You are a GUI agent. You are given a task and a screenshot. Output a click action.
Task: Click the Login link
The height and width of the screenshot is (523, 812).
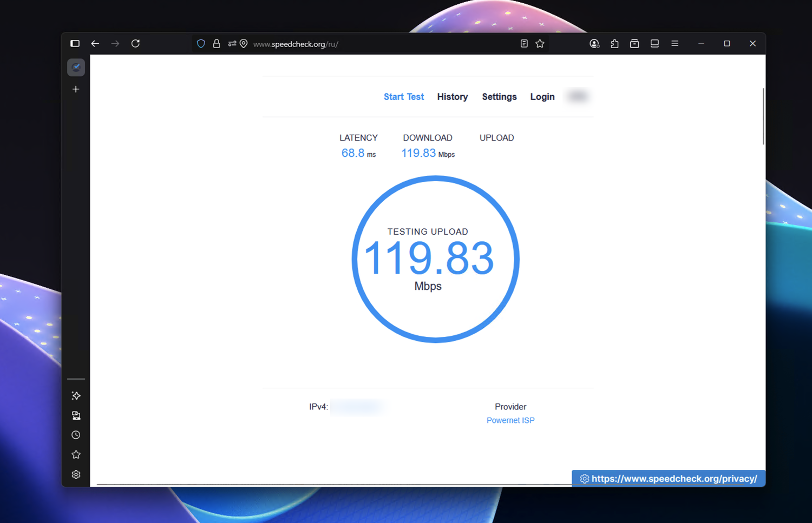pyautogui.click(x=542, y=97)
